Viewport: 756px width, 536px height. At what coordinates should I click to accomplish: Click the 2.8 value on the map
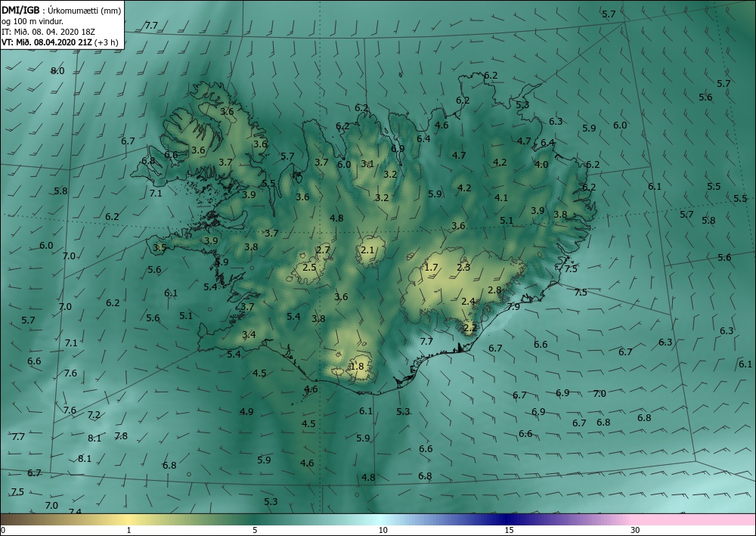494,290
